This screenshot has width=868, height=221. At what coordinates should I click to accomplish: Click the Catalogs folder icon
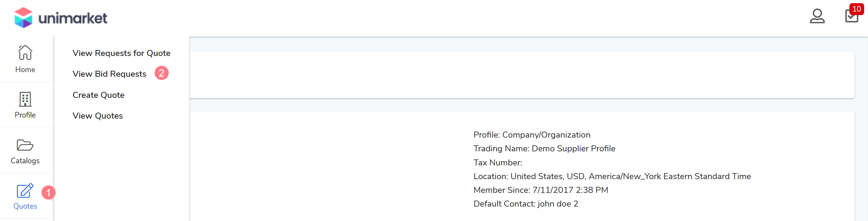[25, 145]
